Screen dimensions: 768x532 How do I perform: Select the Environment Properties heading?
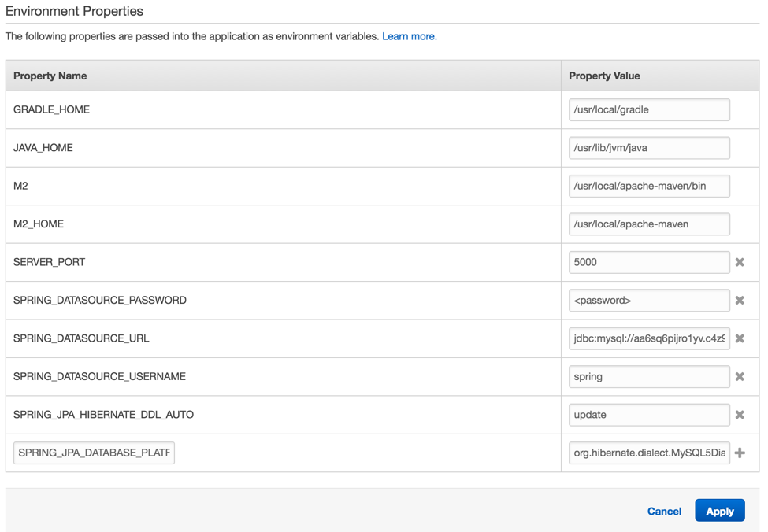(75, 11)
